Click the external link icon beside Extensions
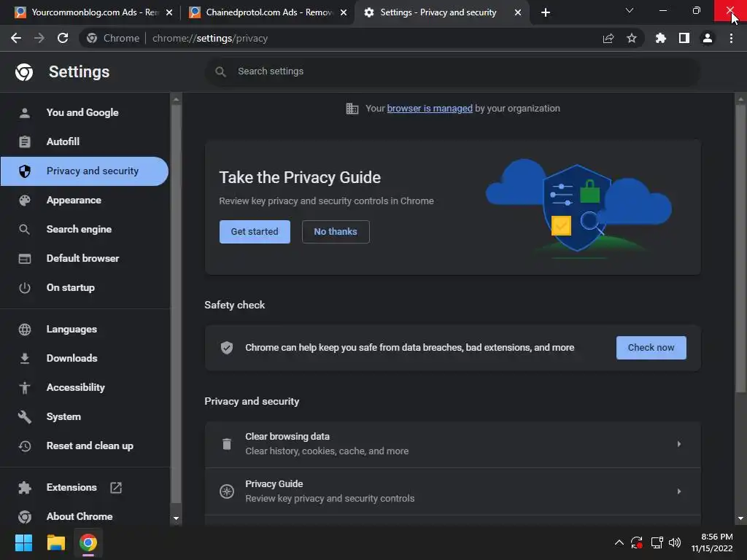747x560 pixels. (x=116, y=488)
